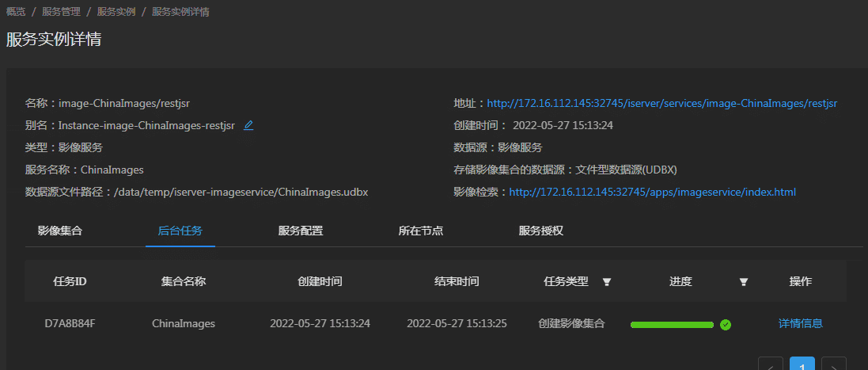Click the 创建时间 column header
868x370 pixels.
pos(320,281)
